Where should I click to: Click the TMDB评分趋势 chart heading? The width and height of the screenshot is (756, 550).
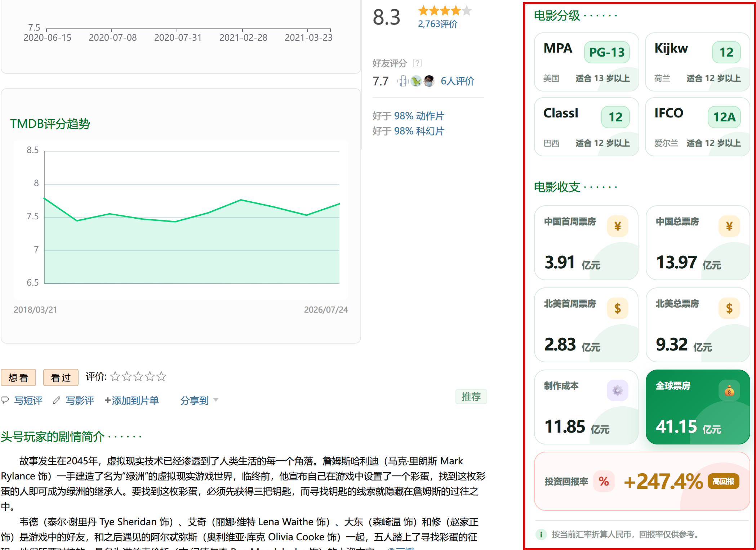(50, 124)
